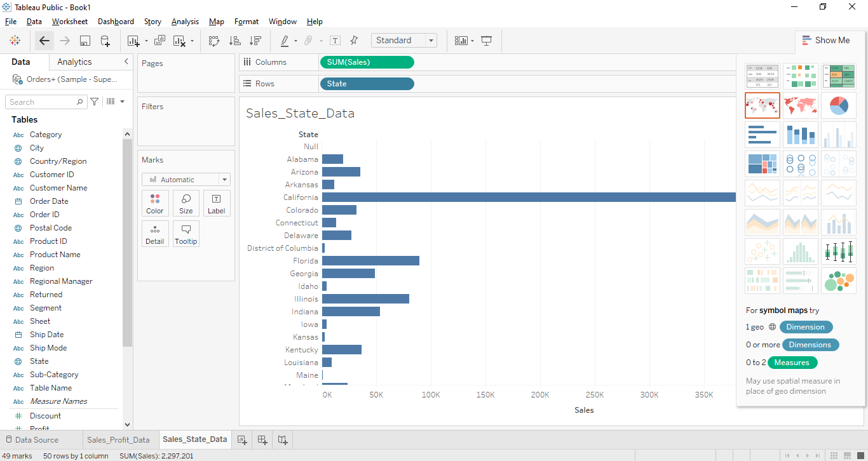Fix axes with the pin icon
The width and height of the screenshot is (868, 461).
coord(355,41)
